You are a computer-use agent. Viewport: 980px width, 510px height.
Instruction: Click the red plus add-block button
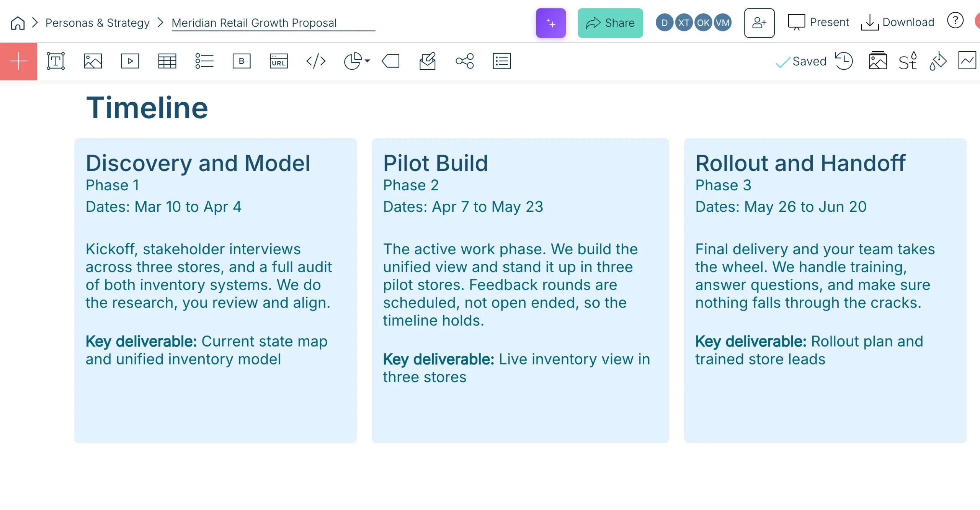click(18, 61)
